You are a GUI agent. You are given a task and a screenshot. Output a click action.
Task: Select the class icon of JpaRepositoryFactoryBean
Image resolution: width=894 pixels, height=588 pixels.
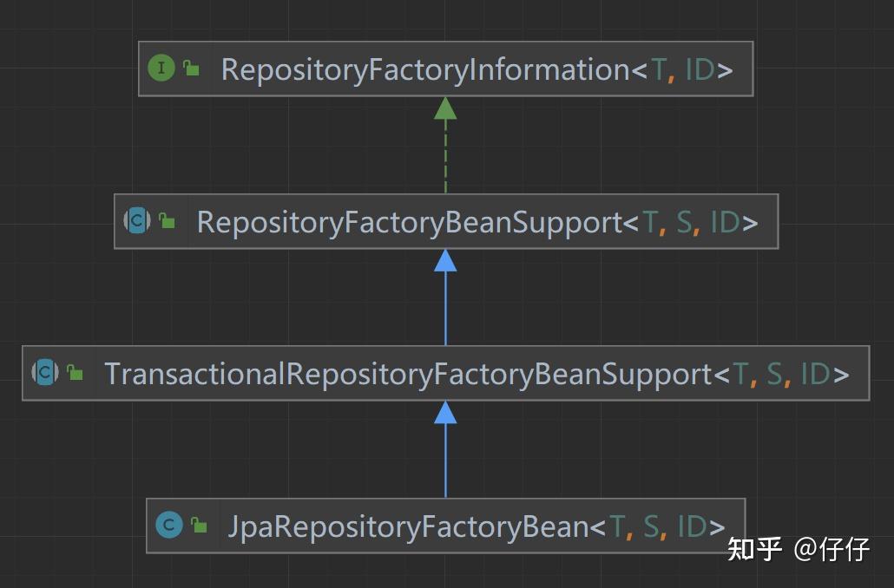coord(170,525)
